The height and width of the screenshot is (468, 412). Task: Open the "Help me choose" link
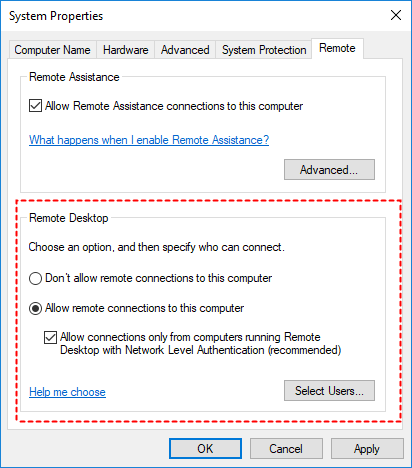point(67,392)
